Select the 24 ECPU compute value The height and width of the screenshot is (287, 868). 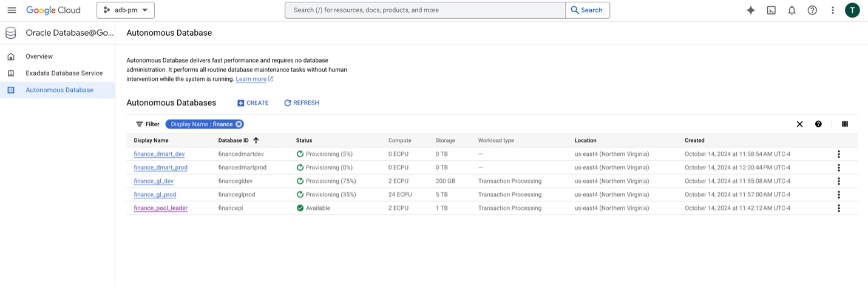(400, 195)
